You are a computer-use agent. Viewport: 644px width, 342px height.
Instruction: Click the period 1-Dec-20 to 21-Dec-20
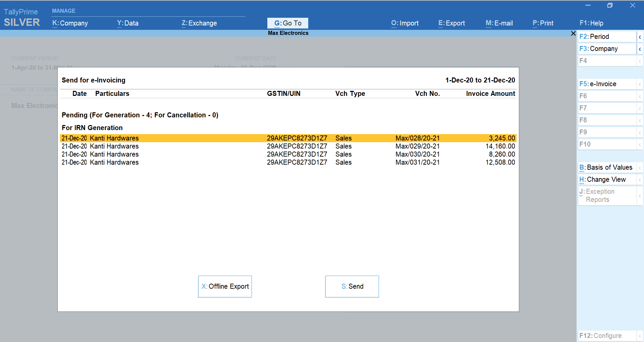[480, 80]
